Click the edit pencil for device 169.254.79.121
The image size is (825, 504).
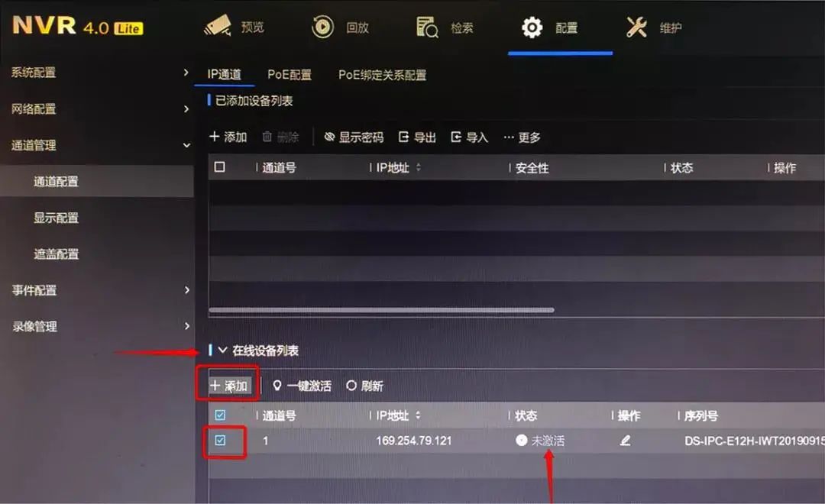[625, 441]
